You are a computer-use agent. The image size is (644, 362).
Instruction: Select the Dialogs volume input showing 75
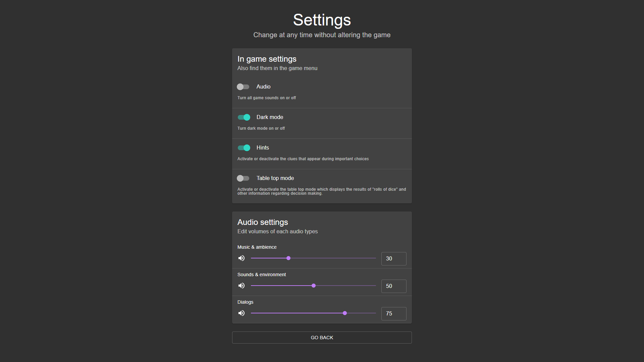coord(394,313)
